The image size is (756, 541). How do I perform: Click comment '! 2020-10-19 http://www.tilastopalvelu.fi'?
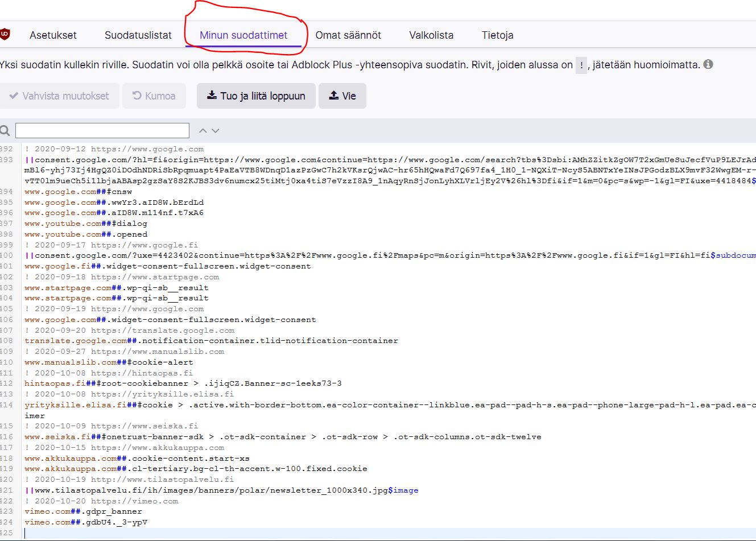point(129,480)
